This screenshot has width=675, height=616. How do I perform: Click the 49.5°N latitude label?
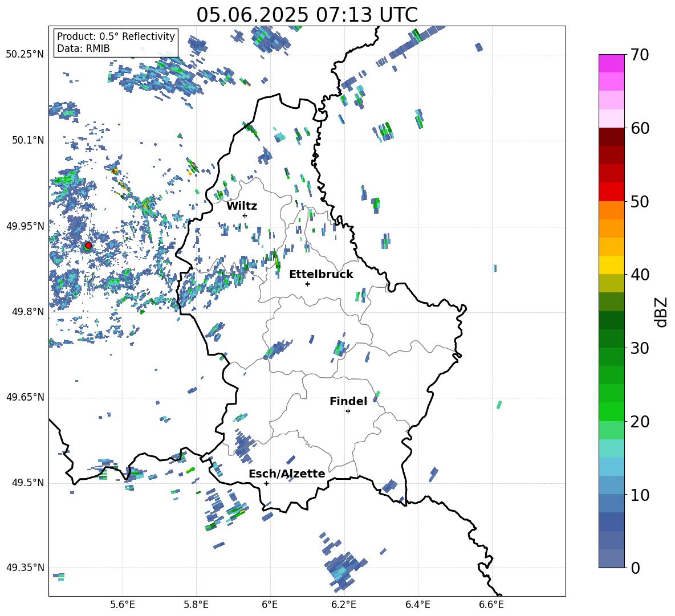(28, 483)
